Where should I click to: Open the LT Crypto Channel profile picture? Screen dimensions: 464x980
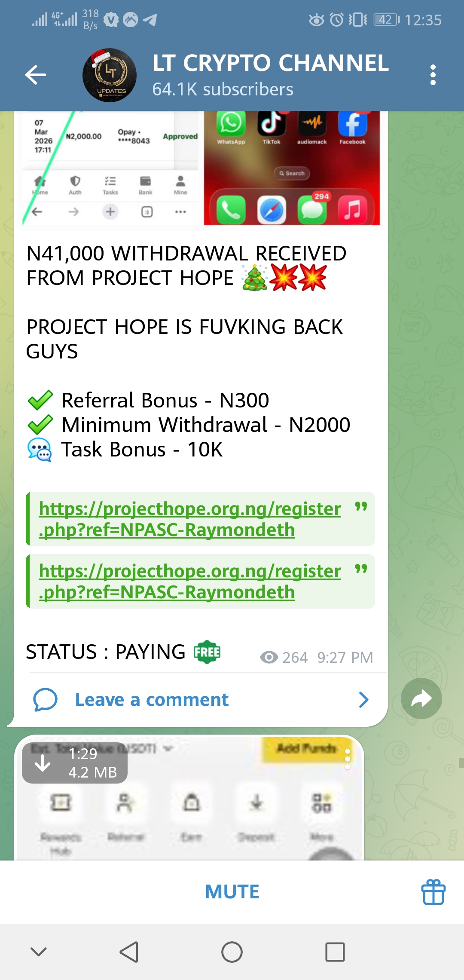[110, 75]
